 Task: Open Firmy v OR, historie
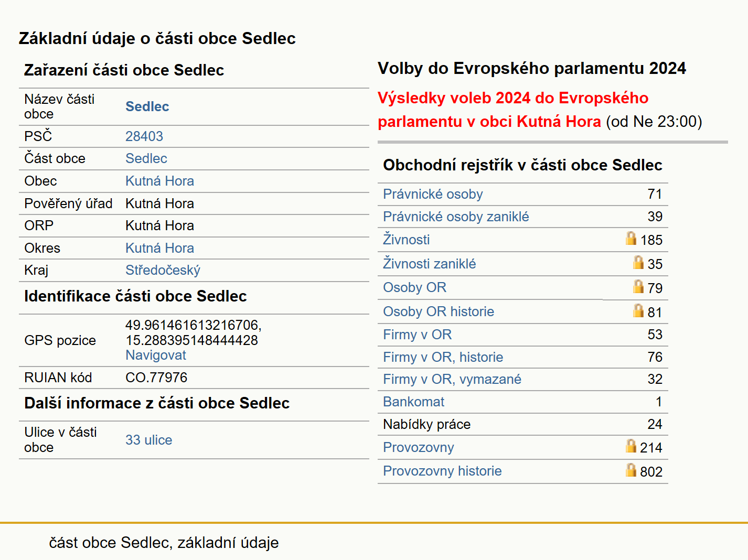(x=443, y=357)
